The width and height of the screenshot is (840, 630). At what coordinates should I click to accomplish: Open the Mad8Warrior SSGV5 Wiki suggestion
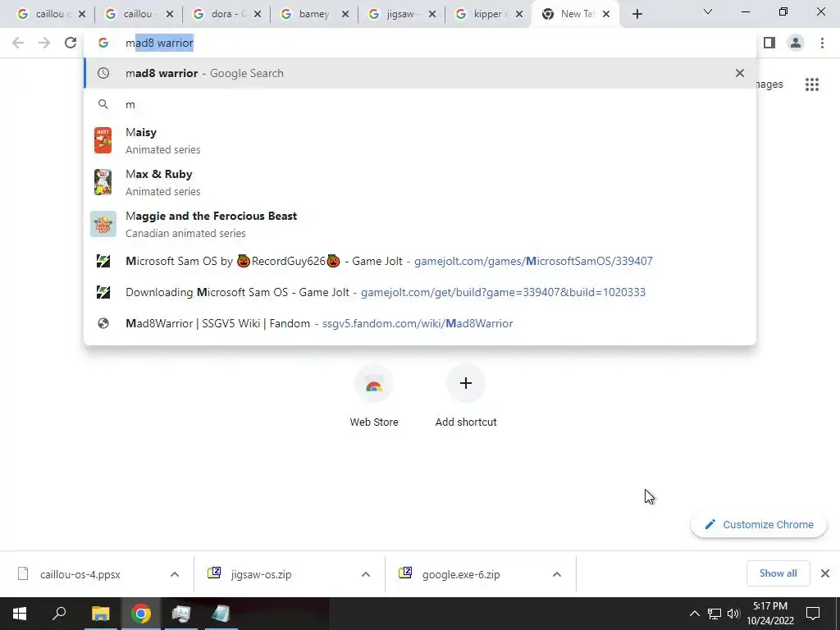tap(420, 323)
